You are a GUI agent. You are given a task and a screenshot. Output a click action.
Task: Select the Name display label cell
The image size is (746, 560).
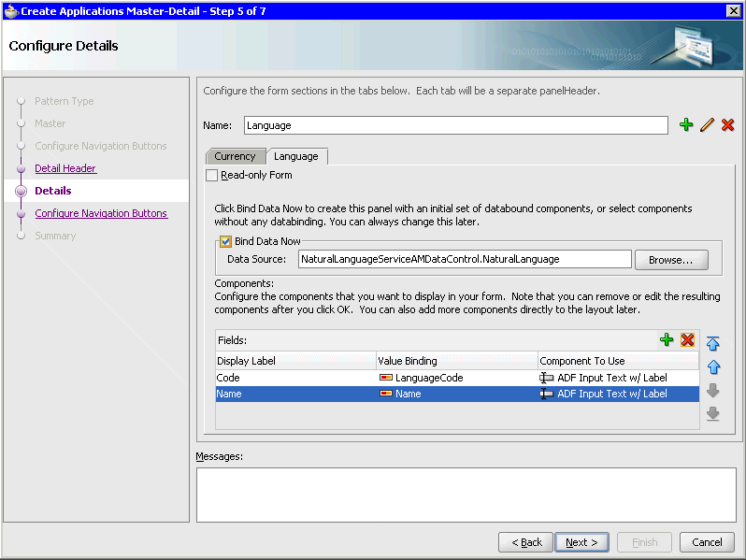click(295, 394)
